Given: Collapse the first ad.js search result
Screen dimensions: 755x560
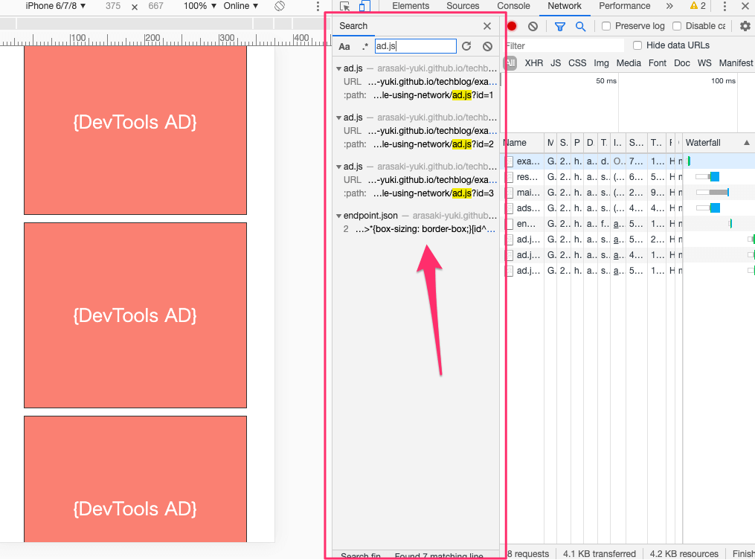Looking at the screenshot, I should (338, 68).
